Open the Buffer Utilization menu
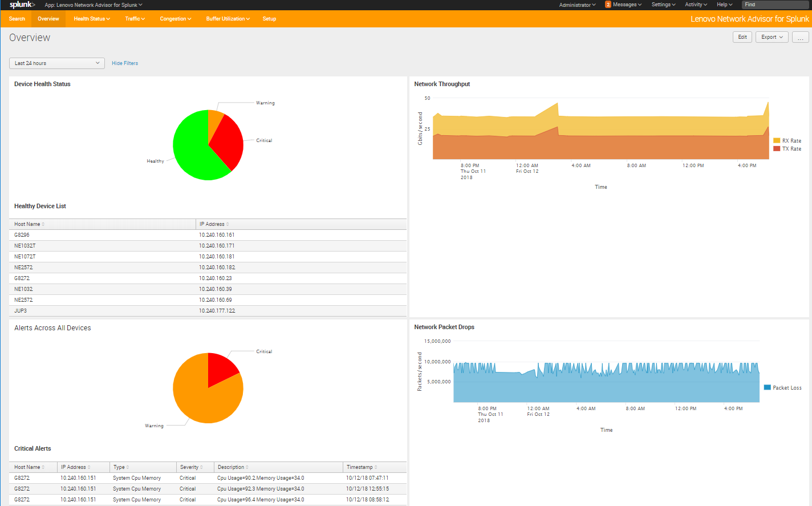 pos(228,19)
